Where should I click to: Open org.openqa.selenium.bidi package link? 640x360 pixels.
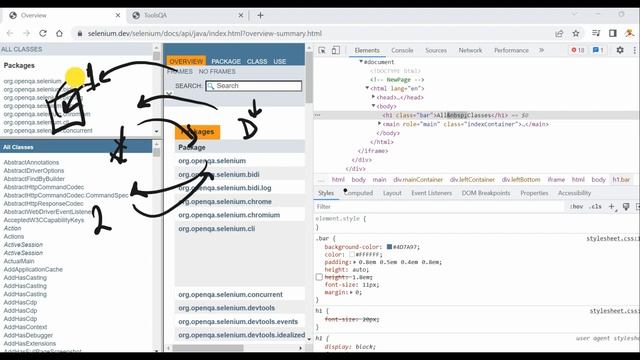click(219, 174)
